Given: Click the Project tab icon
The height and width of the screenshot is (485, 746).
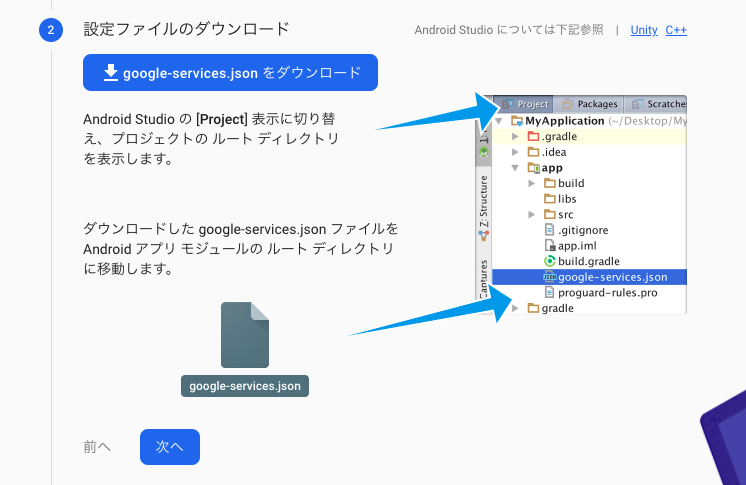Looking at the screenshot, I should click(x=508, y=104).
